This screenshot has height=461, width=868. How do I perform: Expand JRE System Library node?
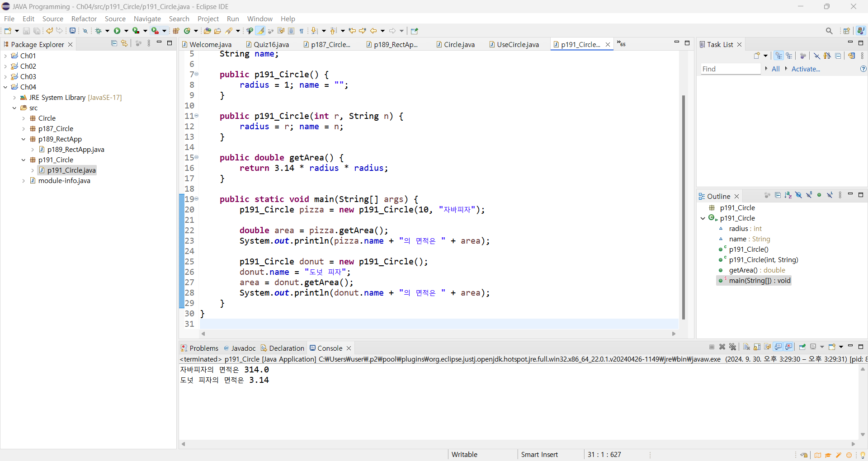click(x=14, y=98)
